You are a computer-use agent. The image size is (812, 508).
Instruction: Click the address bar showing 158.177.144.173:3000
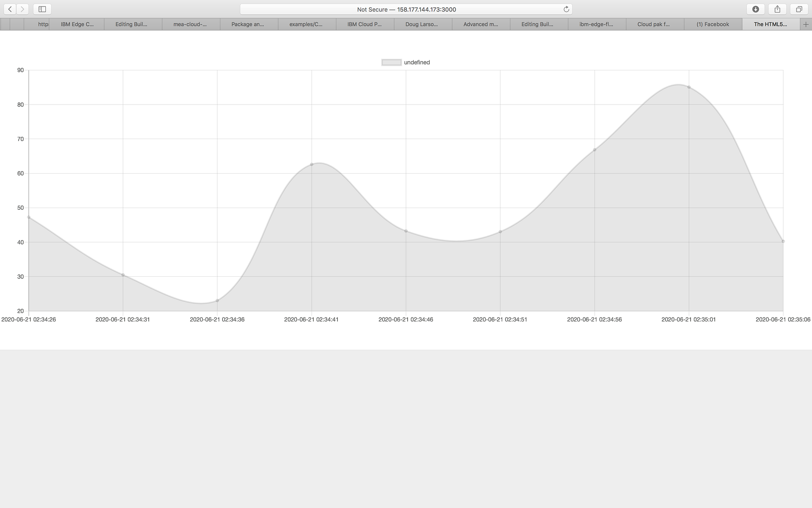406,9
